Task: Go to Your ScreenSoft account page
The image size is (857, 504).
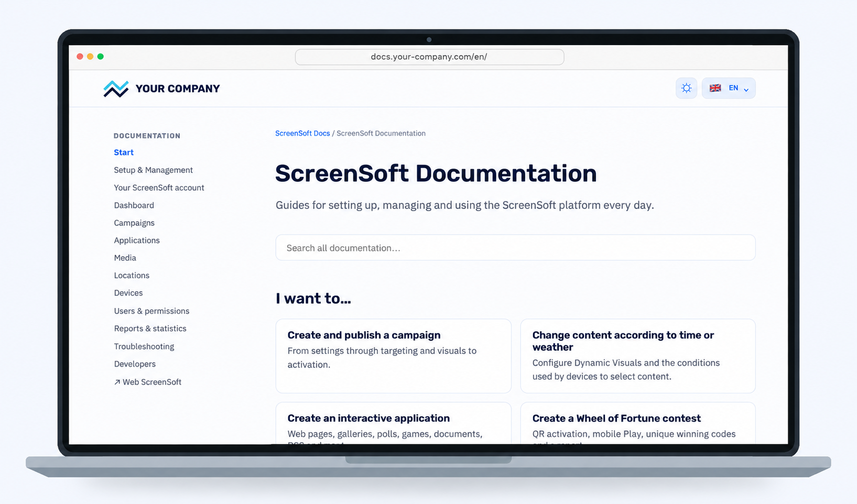Action: pos(159,188)
